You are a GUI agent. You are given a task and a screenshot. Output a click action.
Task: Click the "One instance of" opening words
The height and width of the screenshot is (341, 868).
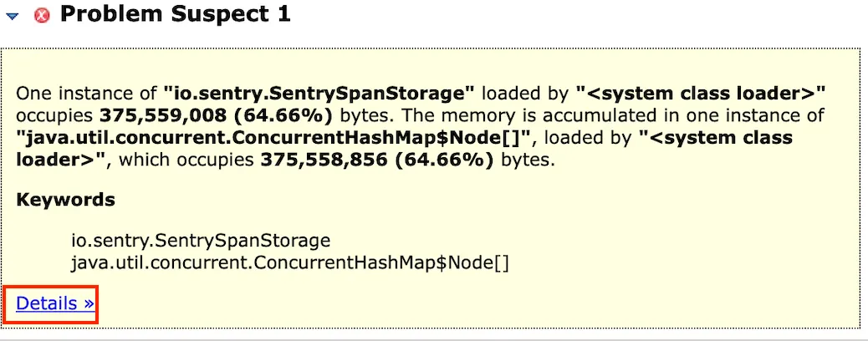tap(88, 92)
